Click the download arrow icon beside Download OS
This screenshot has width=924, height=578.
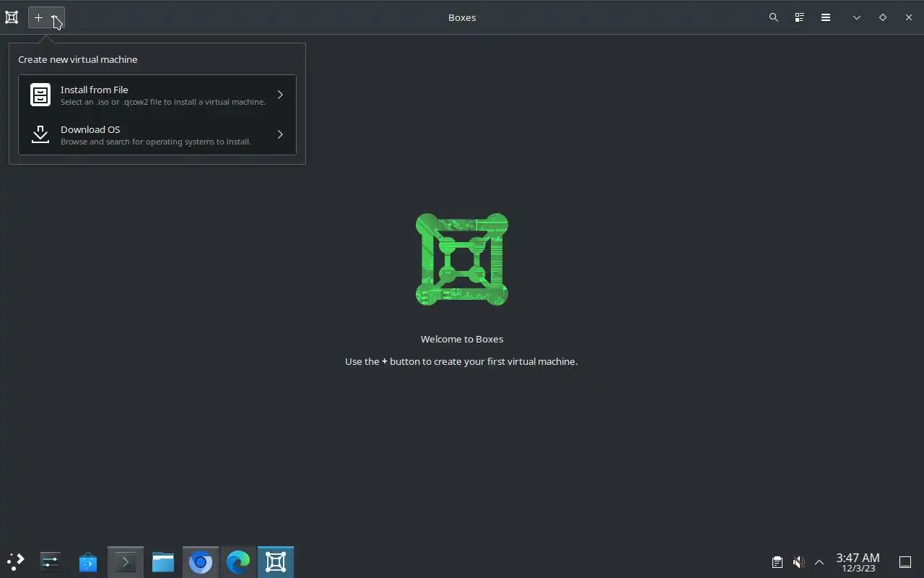click(40, 134)
